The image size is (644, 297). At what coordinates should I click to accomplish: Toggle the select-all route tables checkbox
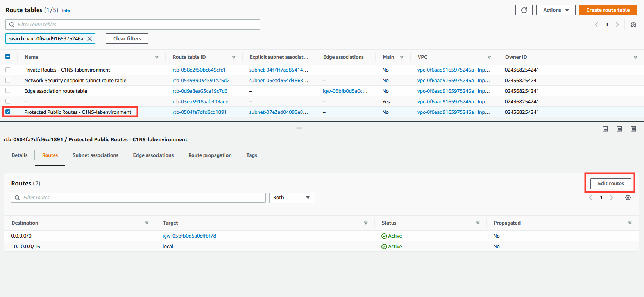tap(8, 57)
